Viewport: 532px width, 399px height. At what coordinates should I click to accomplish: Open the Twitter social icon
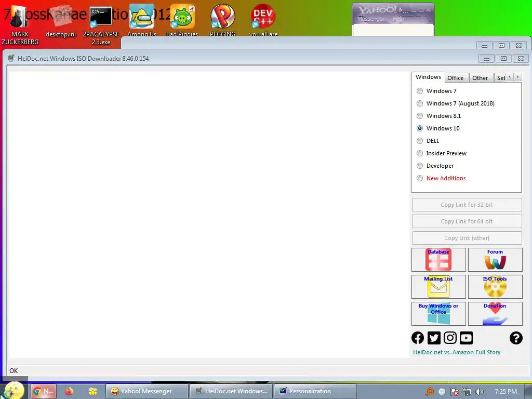434,338
